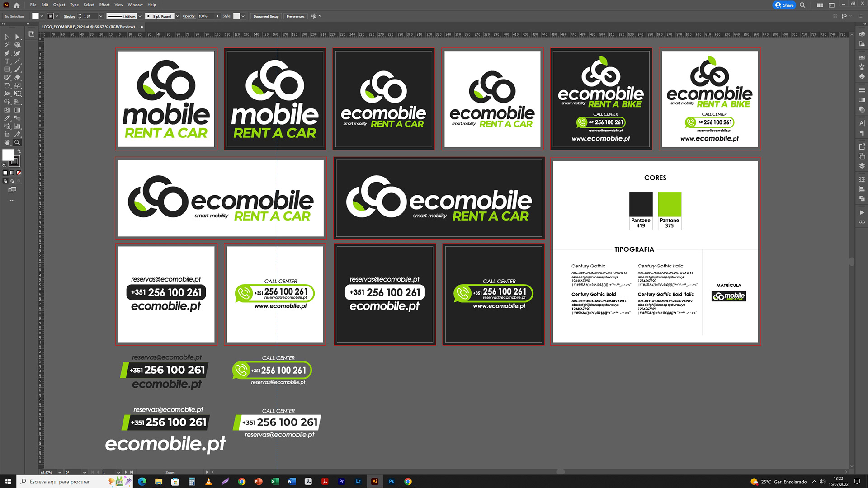The height and width of the screenshot is (488, 868).
Task: Pick the Lasso tool
Action: pyautogui.click(x=18, y=45)
